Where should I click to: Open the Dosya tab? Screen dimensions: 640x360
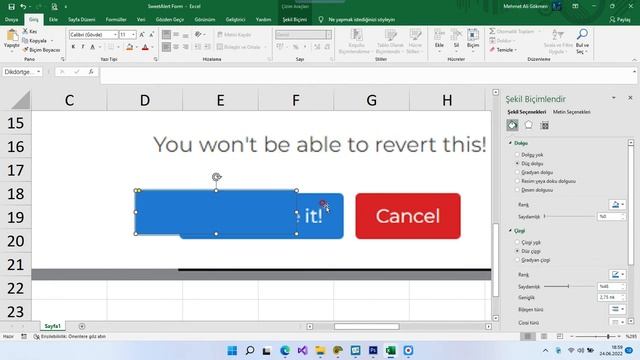tap(11, 20)
